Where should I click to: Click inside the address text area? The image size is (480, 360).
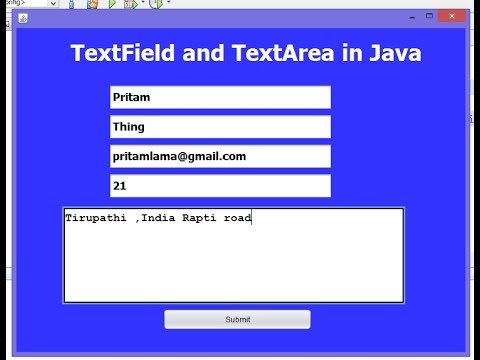234,255
